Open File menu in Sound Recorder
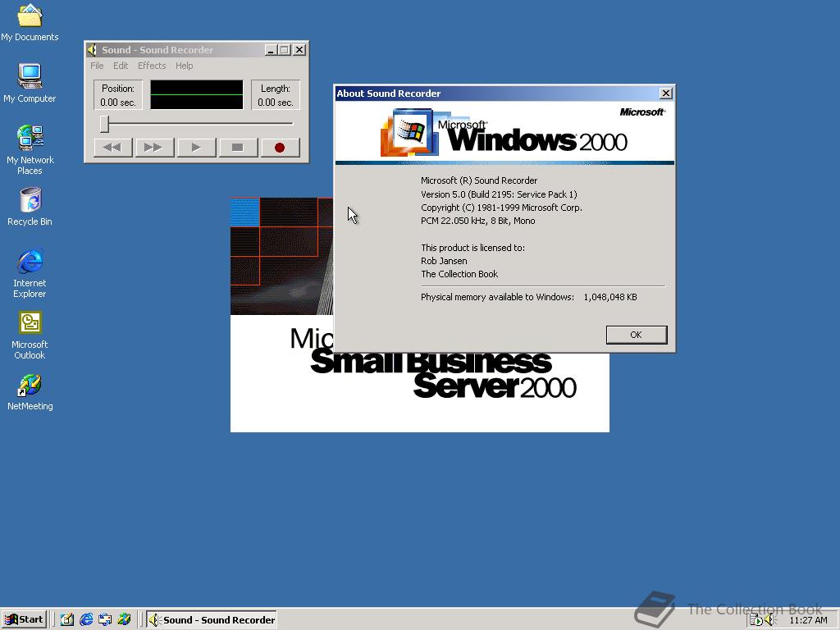This screenshot has width=840, height=630. pos(97,66)
